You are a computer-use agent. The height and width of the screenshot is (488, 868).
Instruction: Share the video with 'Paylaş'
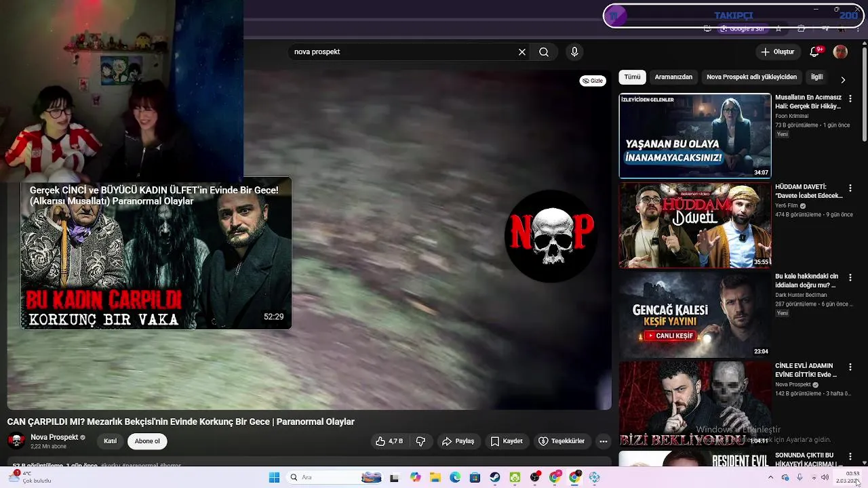[x=458, y=441]
